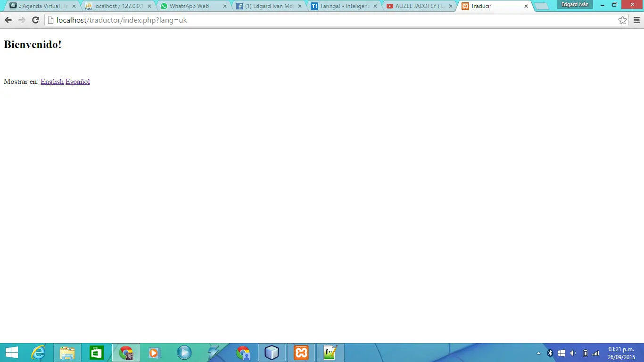Open the Windows Start menu

pos(12,353)
